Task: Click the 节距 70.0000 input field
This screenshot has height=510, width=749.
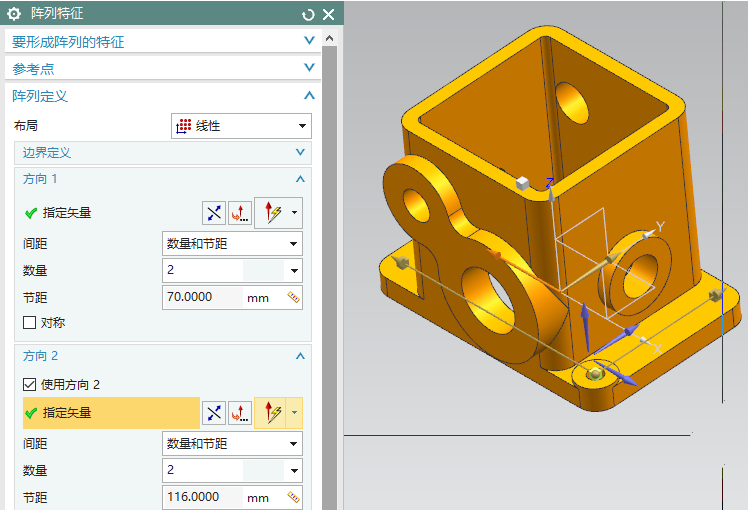Action: click(x=203, y=297)
